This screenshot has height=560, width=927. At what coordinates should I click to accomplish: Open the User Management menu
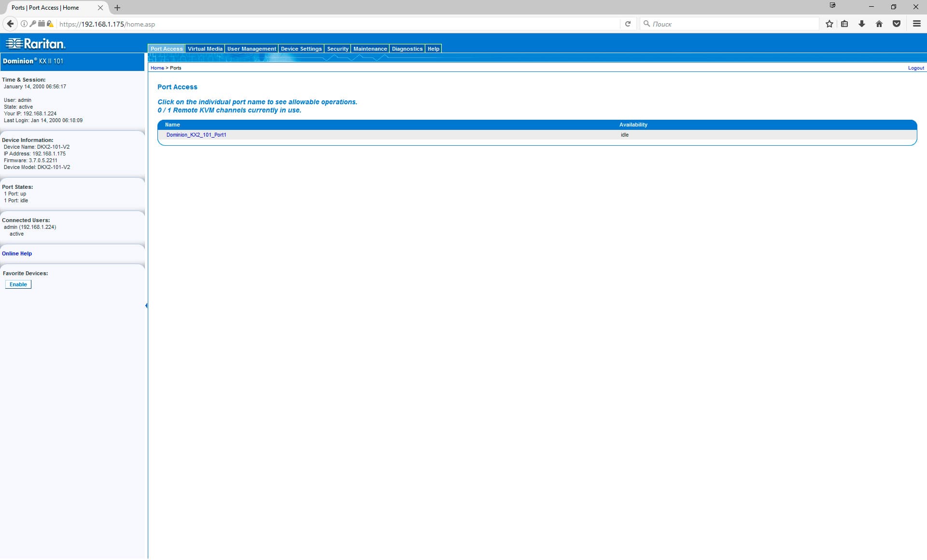coord(252,49)
